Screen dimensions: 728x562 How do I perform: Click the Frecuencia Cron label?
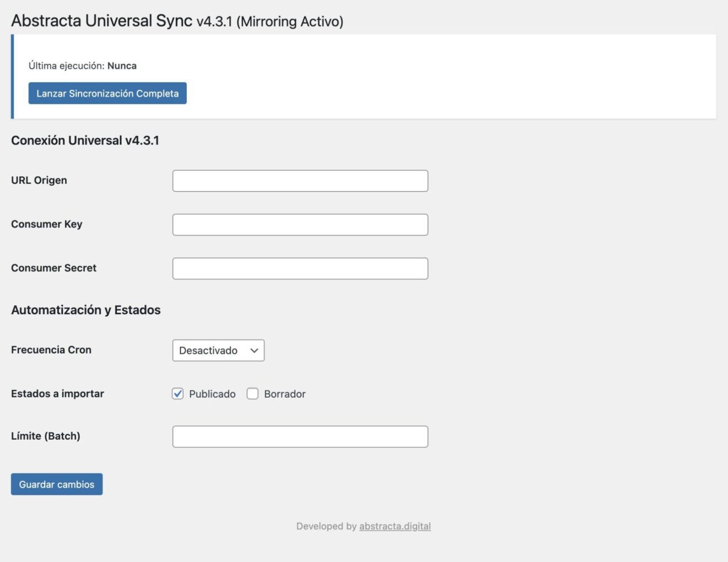click(x=51, y=350)
